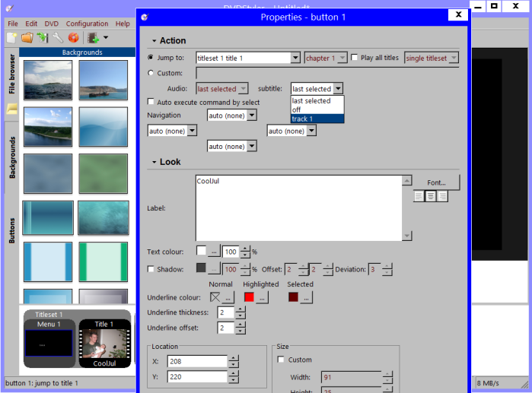The height and width of the screenshot is (393, 532).
Task: Select the Jump to radio button
Action: click(x=151, y=58)
